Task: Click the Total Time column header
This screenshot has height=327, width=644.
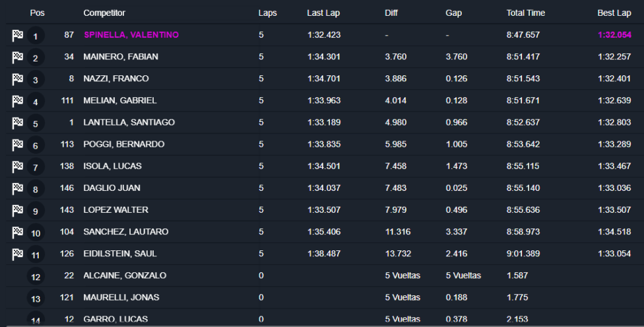Action: [526, 13]
